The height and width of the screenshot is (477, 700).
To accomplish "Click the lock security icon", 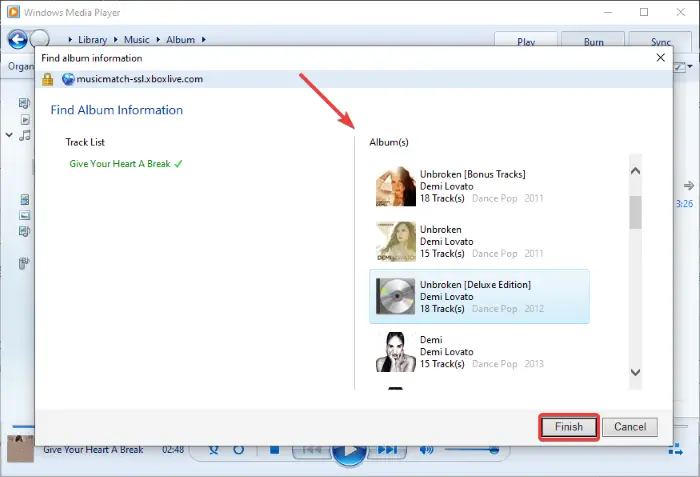I will point(47,79).
